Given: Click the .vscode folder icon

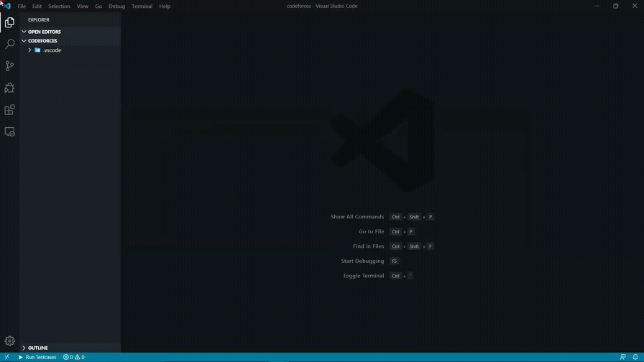Looking at the screenshot, I should click(x=37, y=50).
